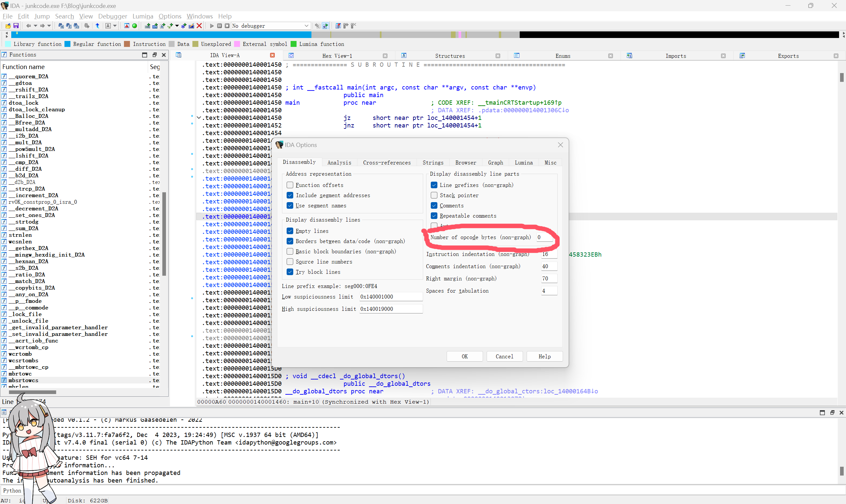Toggle the Empty lines checkbox
This screenshot has width=846, height=504.
[x=290, y=231]
